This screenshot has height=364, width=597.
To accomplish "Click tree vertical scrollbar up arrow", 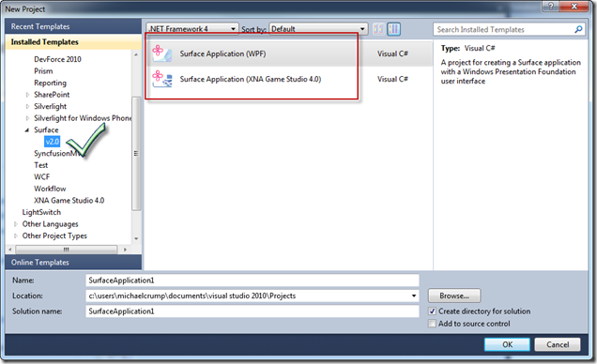I will click(x=136, y=55).
